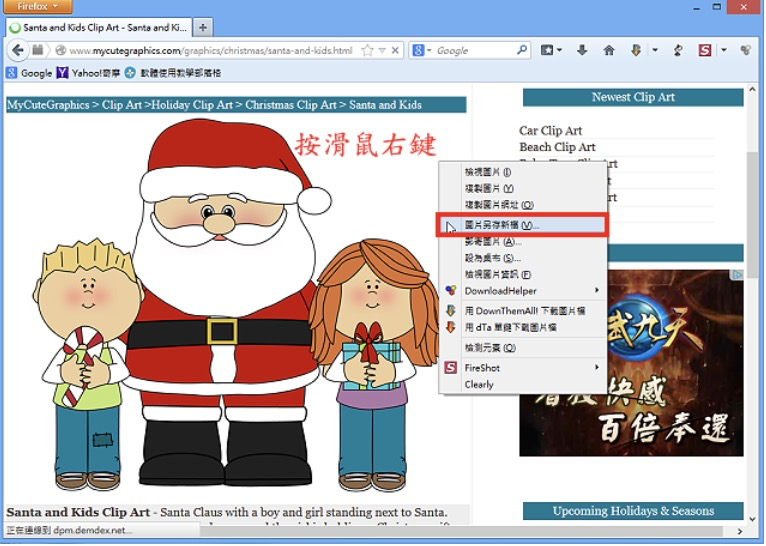This screenshot has width=766, height=546.
Task: Open DownloadHelper entry in context menu
Action: coord(523,291)
